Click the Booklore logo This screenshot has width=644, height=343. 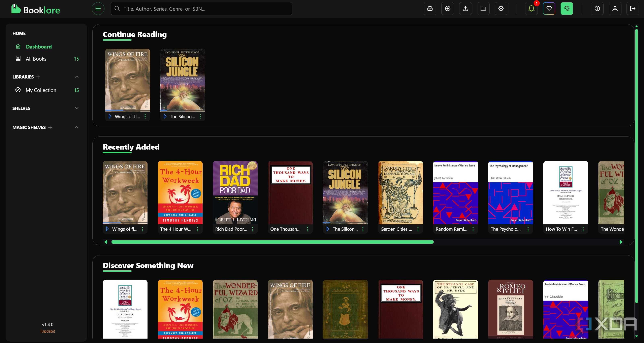point(35,9)
